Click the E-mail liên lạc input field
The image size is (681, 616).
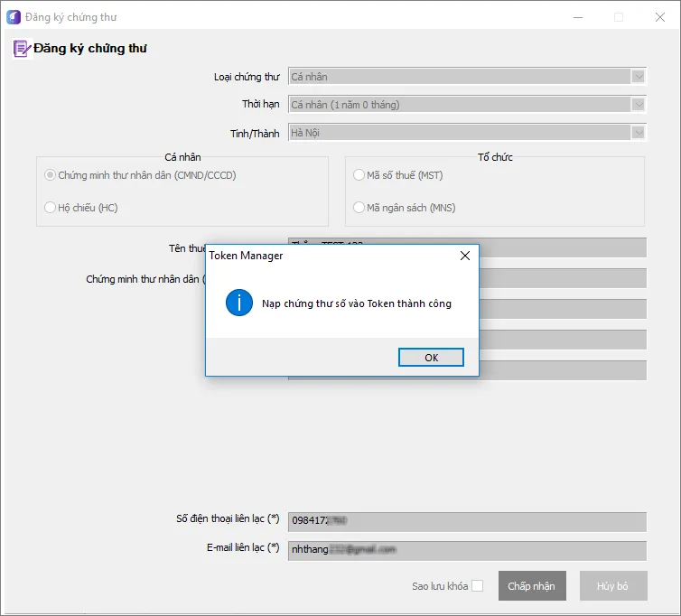click(x=466, y=550)
